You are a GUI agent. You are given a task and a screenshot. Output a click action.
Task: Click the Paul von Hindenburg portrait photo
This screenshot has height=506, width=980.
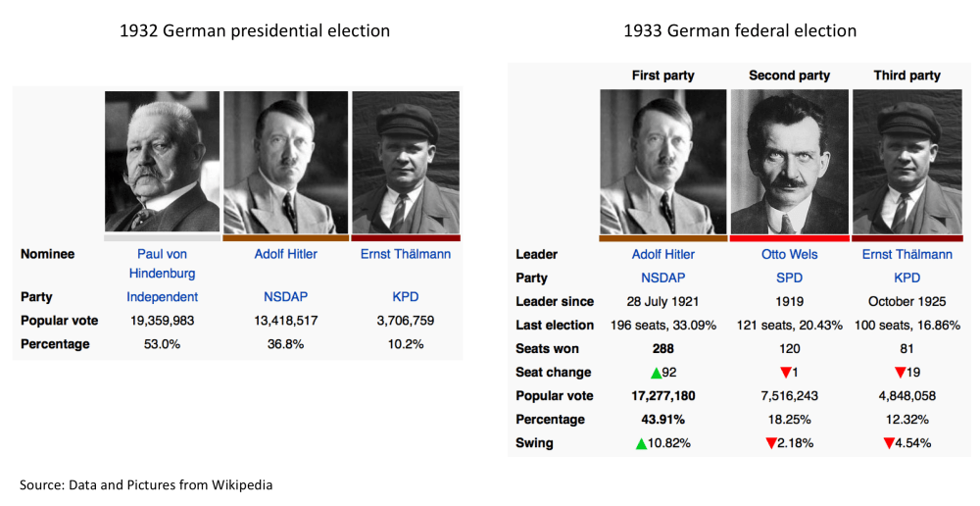(x=162, y=161)
